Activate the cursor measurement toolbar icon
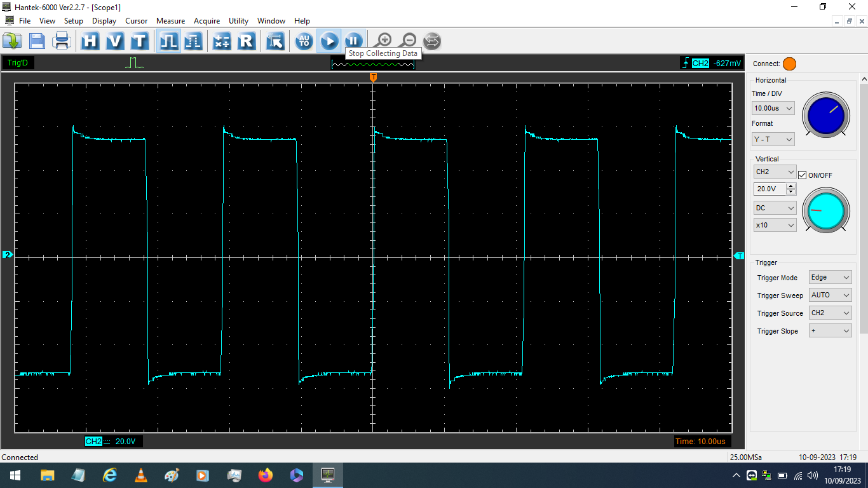 click(275, 41)
